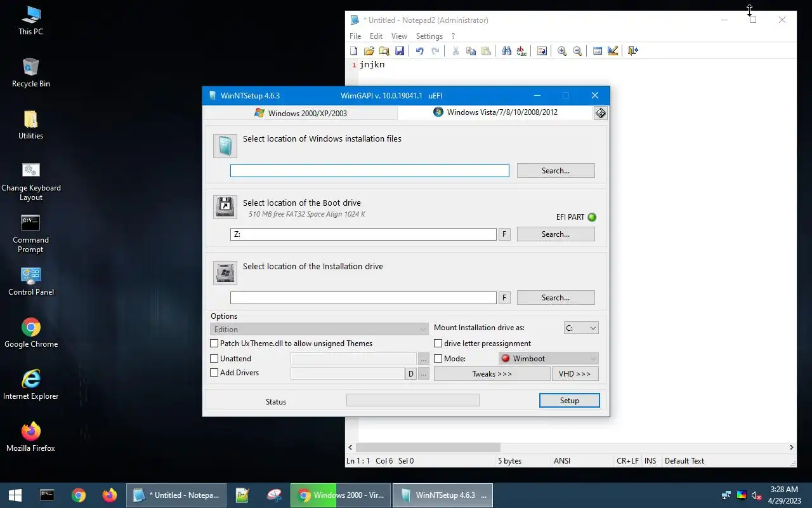Click the Status progress bar
The height and width of the screenshot is (508, 812).
(413, 400)
